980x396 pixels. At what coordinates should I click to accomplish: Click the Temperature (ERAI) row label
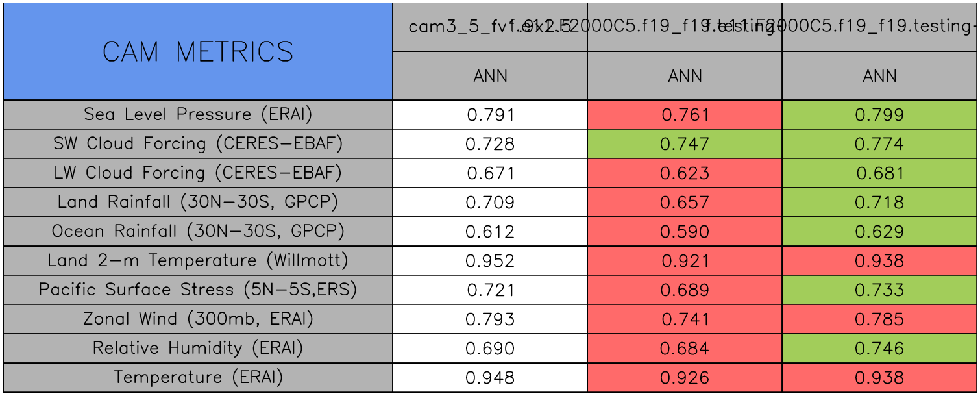pos(198,378)
